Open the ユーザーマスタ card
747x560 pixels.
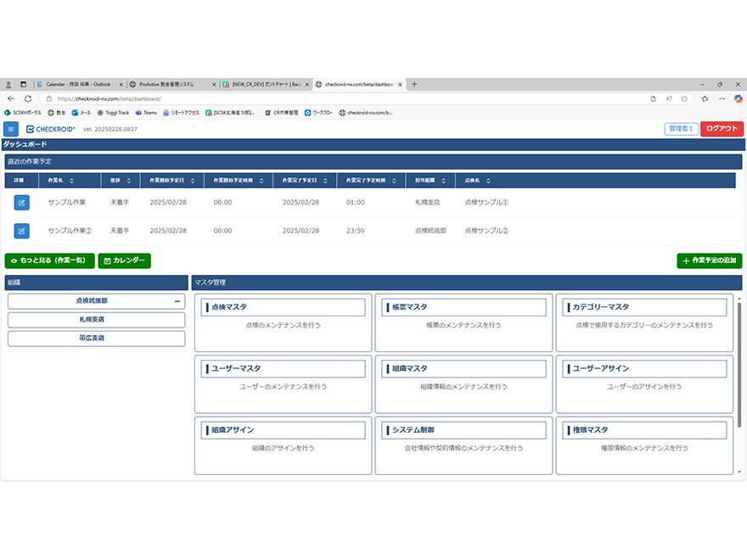click(283, 384)
